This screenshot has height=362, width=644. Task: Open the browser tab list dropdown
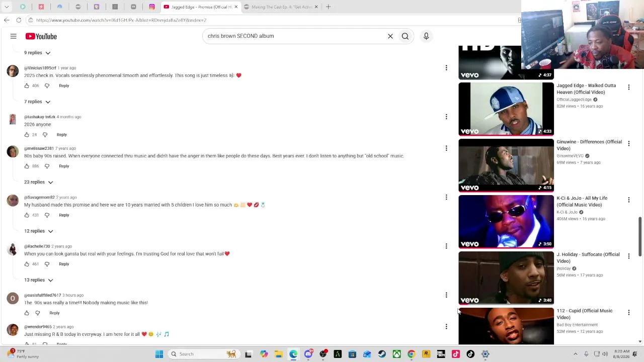pos(7,7)
